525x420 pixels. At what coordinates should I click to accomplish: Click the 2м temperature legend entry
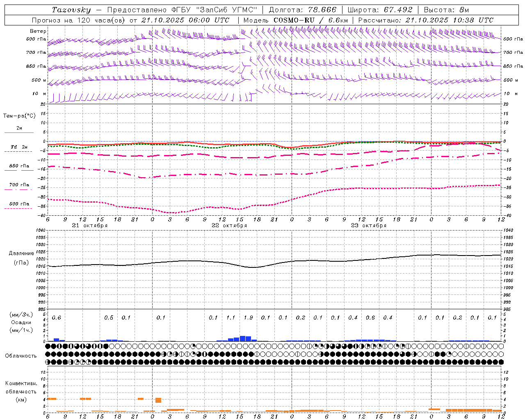click(x=19, y=128)
